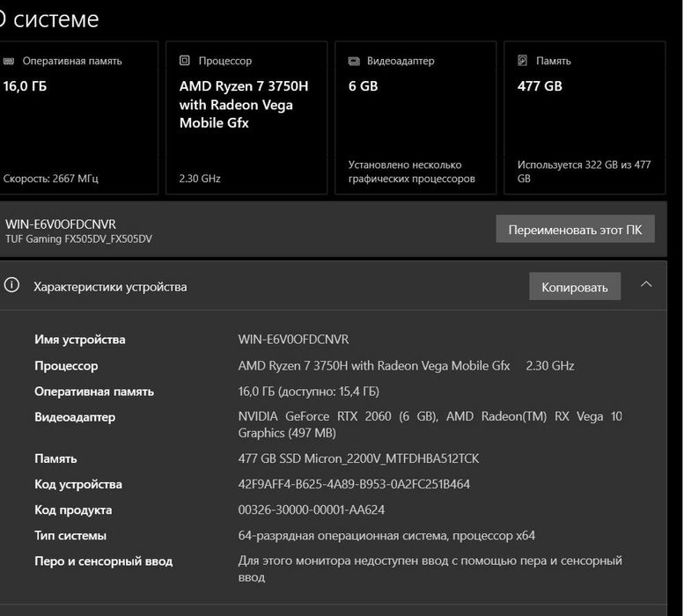Viewport: 684px width, 616px height.
Task: Click the TUF Gaming FX505DV_FX505DV model text
Action: [x=78, y=238]
